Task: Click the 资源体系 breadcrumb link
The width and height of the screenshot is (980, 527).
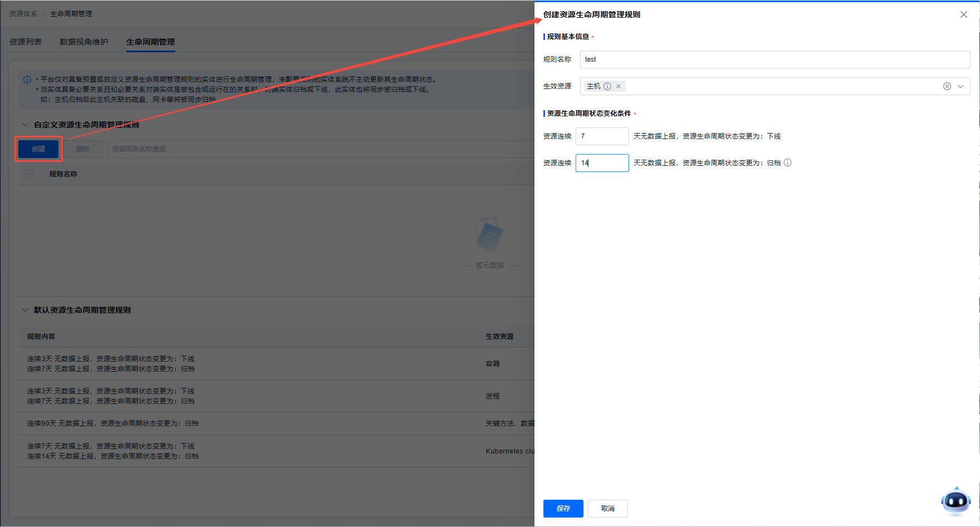Action: pyautogui.click(x=23, y=14)
